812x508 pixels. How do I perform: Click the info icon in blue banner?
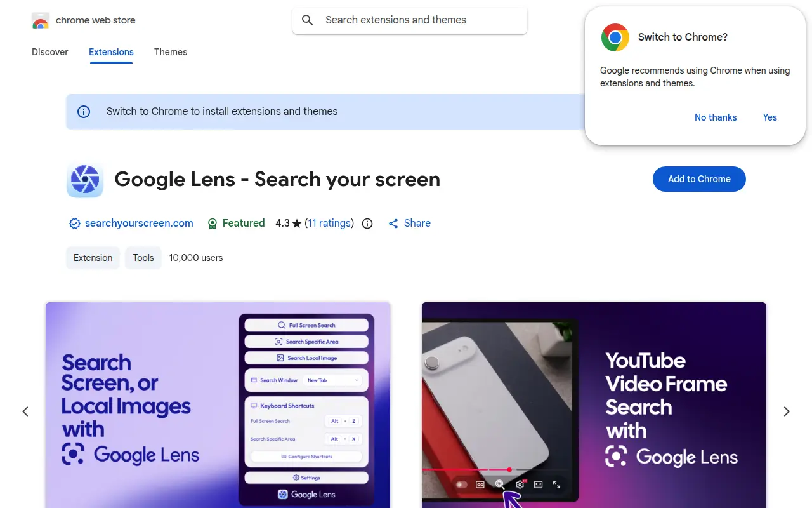[x=84, y=112]
